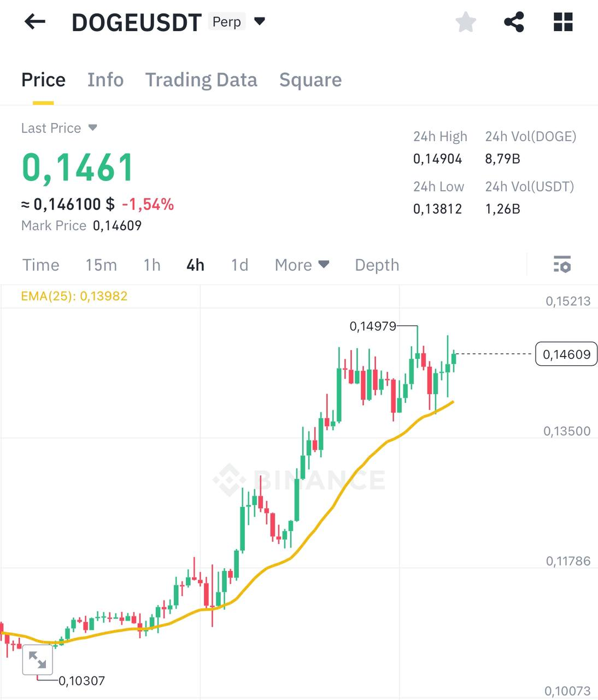The width and height of the screenshot is (598, 700).
Task: Enable the 1d candle timeframe
Action: pos(239,265)
